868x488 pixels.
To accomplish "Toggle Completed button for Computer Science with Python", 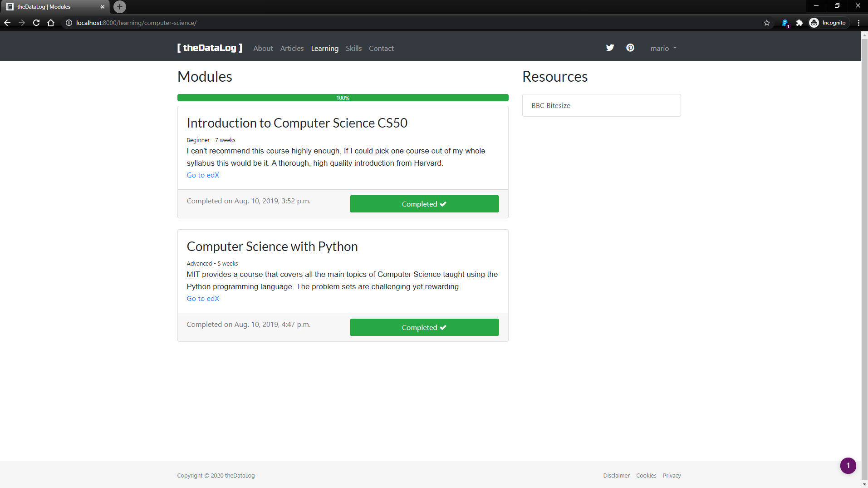I will (424, 327).
